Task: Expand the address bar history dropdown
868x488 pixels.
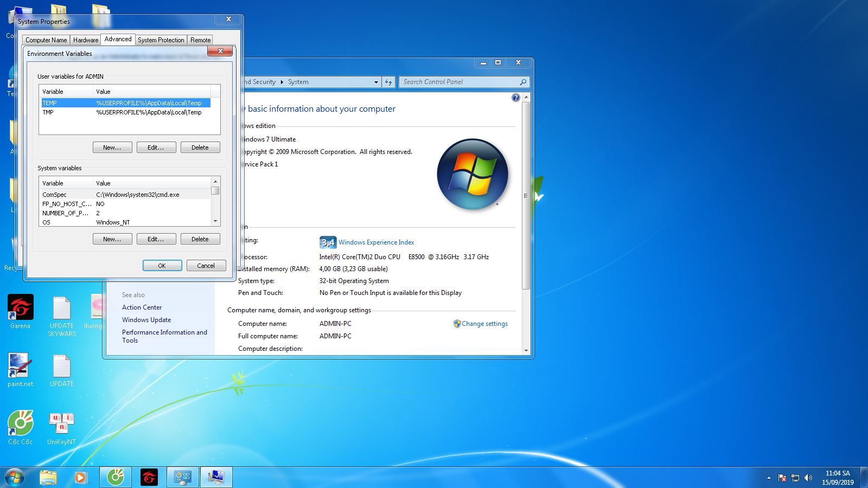Action: (376, 82)
